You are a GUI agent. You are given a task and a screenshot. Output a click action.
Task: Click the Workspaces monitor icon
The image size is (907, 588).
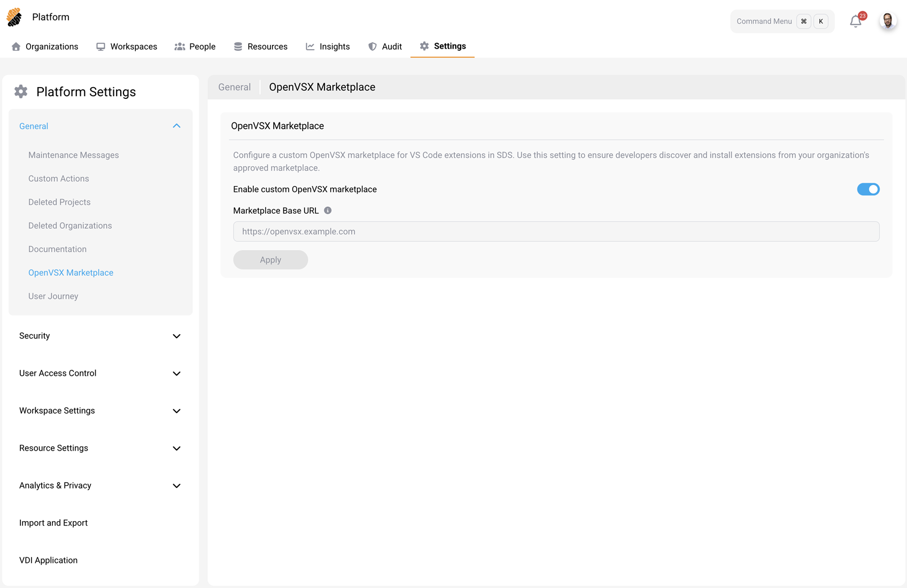(100, 47)
